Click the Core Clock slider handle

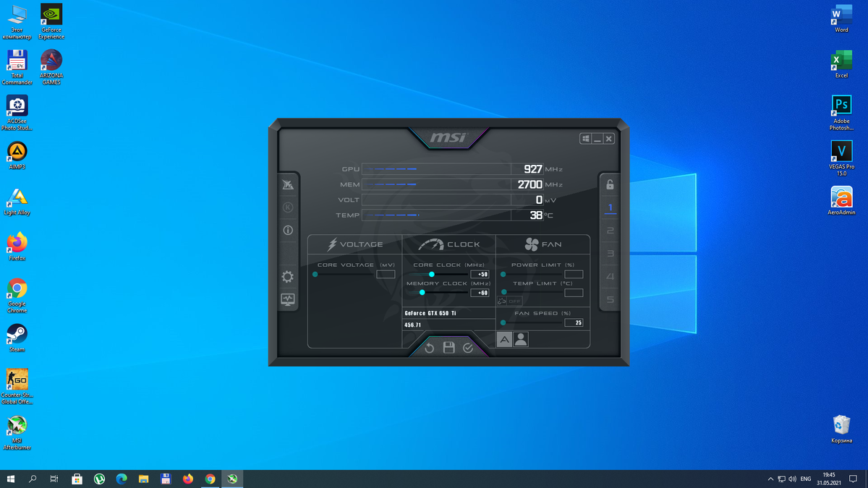432,274
